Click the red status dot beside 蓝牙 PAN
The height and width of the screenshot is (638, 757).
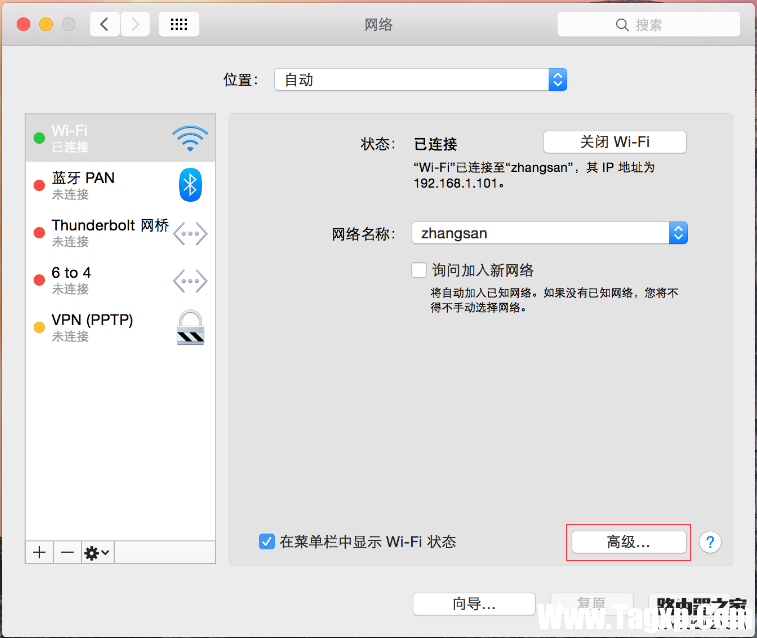pos(39,185)
